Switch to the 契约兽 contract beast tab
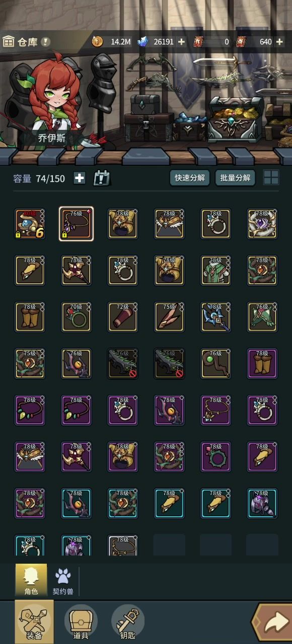Screen dimensions: 292x644 (63, 580)
